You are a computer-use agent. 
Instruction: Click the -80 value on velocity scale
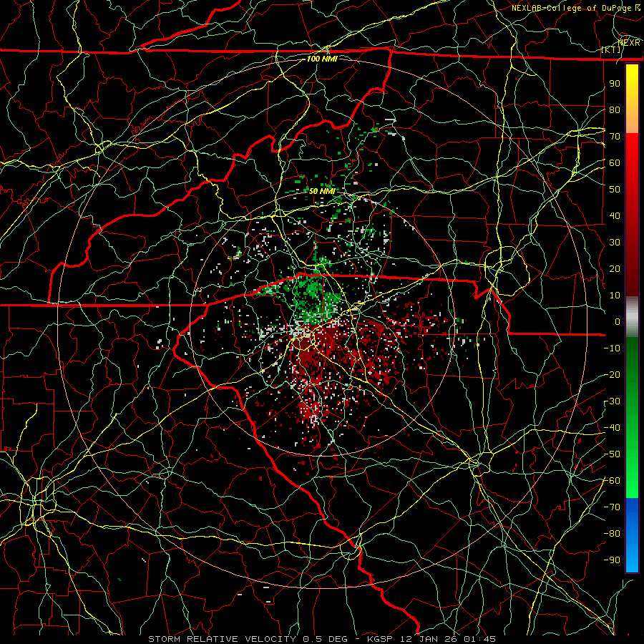(612, 534)
